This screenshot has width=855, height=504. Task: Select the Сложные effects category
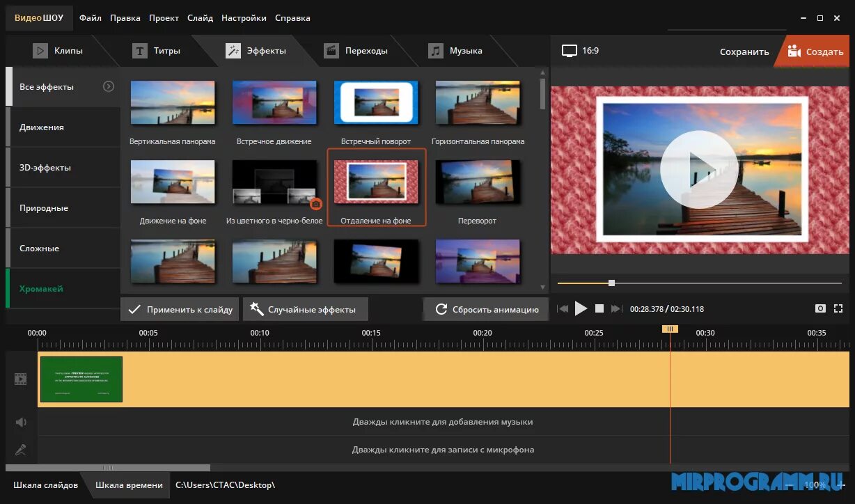pyautogui.click(x=63, y=249)
